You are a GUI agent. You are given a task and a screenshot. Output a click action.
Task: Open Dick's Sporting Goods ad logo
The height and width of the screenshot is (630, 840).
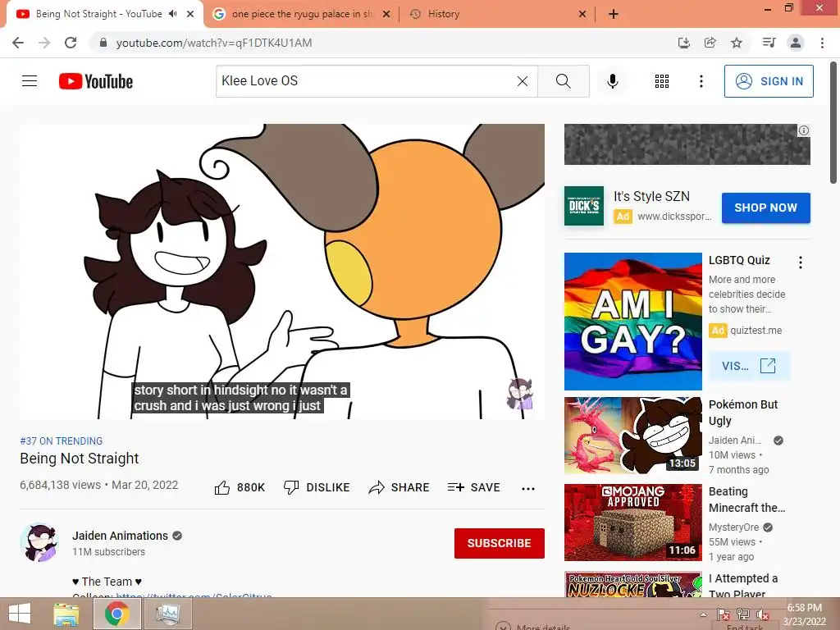click(584, 206)
